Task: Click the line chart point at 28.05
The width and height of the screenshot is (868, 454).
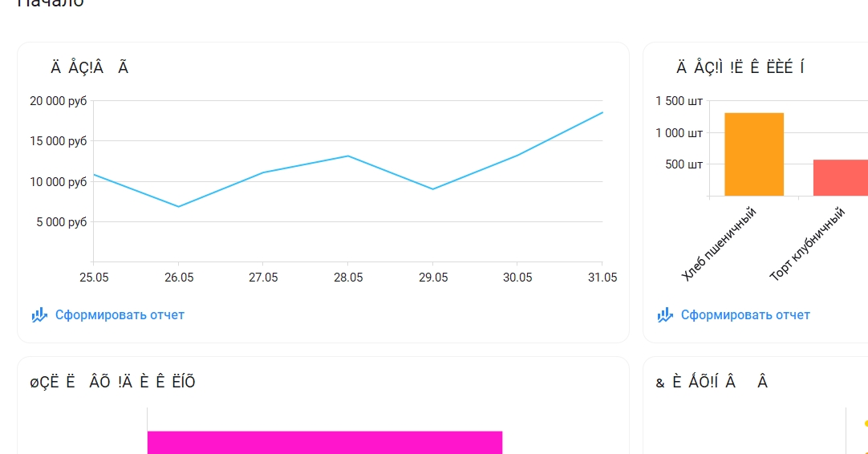Action: pos(347,156)
